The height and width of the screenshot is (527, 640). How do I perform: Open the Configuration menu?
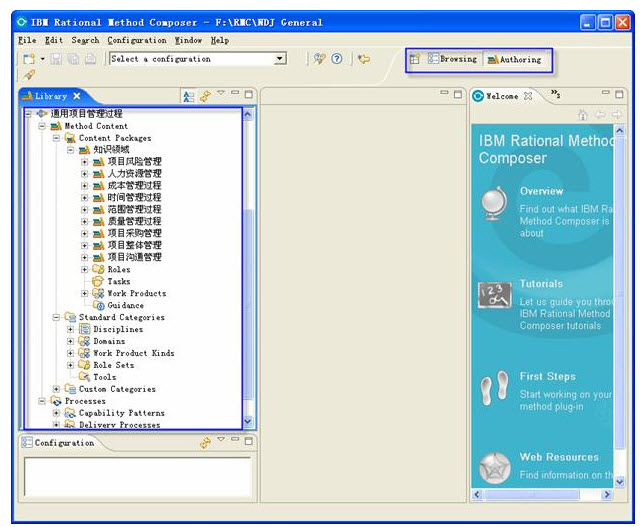coord(137,40)
